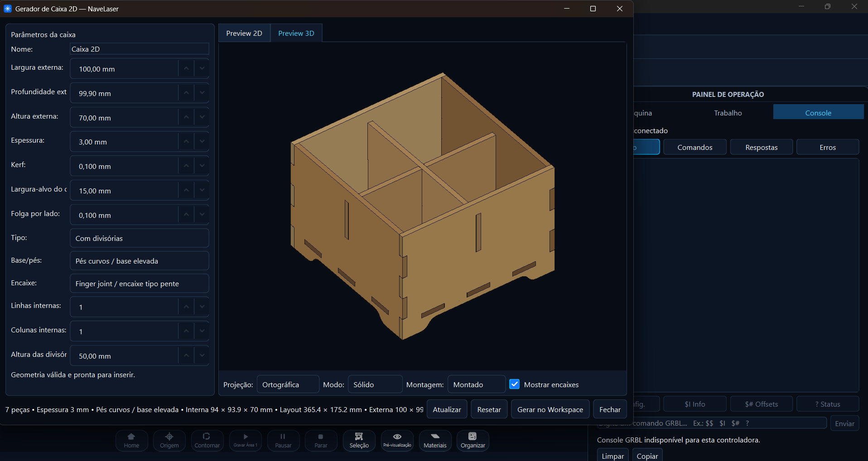Click the status text 'Geometria válida e pronta para inserir.'

(73, 375)
